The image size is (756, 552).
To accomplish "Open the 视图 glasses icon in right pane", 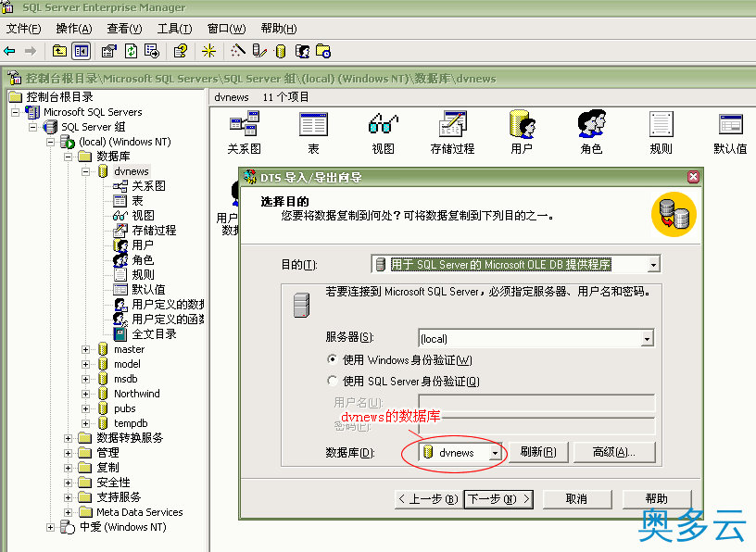I will click(x=384, y=132).
